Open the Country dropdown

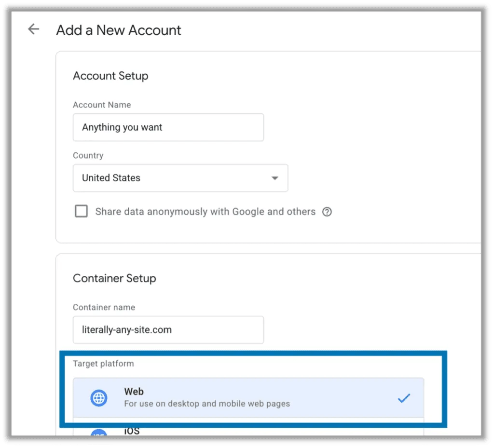click(x=180, y=178)
